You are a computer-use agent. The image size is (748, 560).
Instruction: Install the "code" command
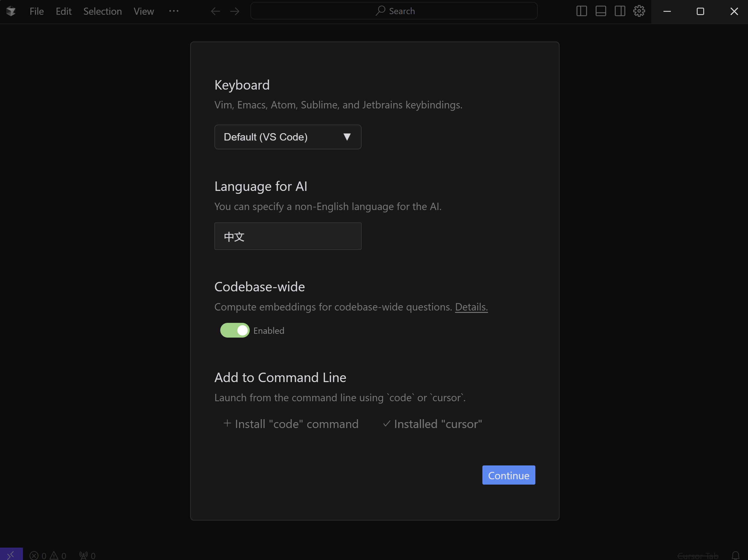pyautogui.click(x=291, y=424)
